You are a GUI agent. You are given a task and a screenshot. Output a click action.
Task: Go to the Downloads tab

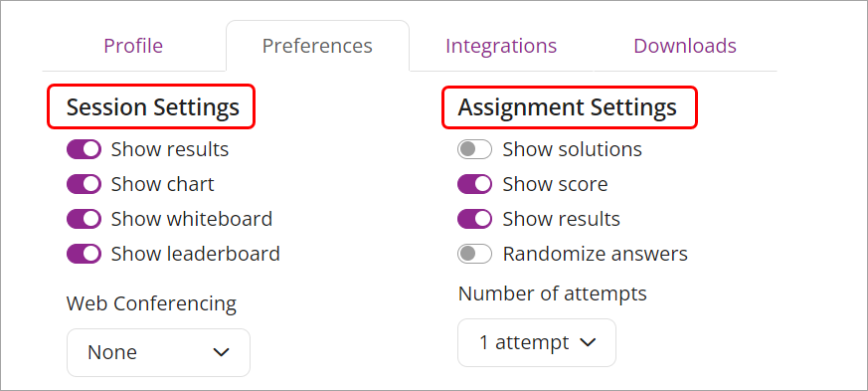685,46
